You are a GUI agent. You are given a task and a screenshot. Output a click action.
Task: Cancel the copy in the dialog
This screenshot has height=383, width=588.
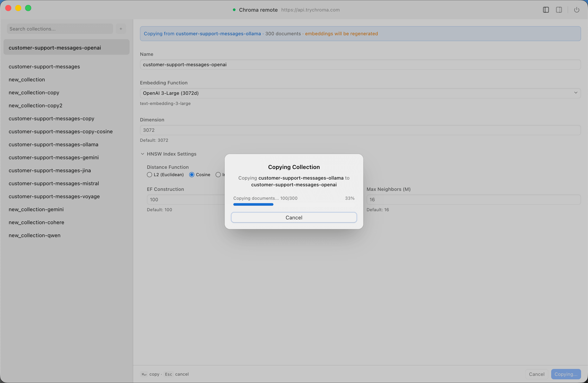[x=294, y=217]
